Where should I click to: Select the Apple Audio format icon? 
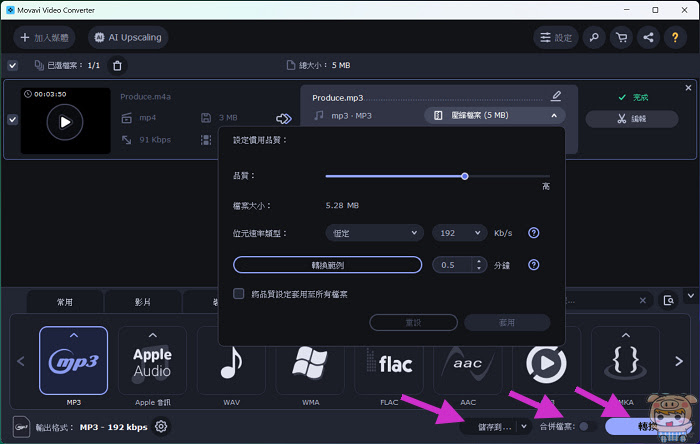pyautogui.click(x=152, y=361)
